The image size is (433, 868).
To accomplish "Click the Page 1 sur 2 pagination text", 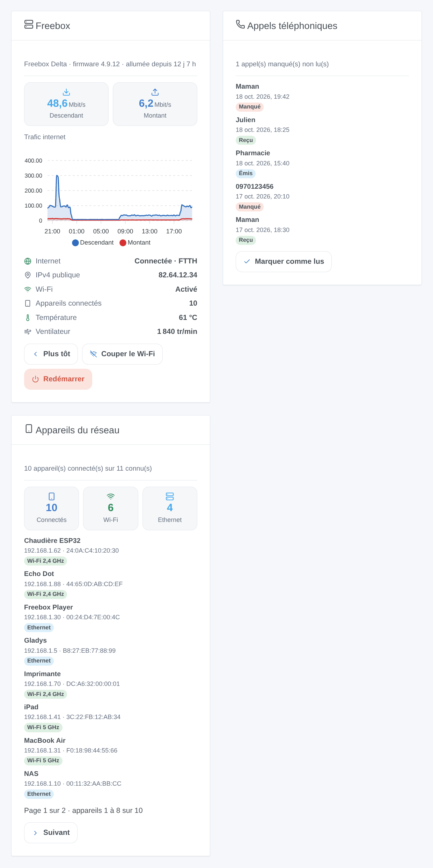I will [x=83, y=811].
